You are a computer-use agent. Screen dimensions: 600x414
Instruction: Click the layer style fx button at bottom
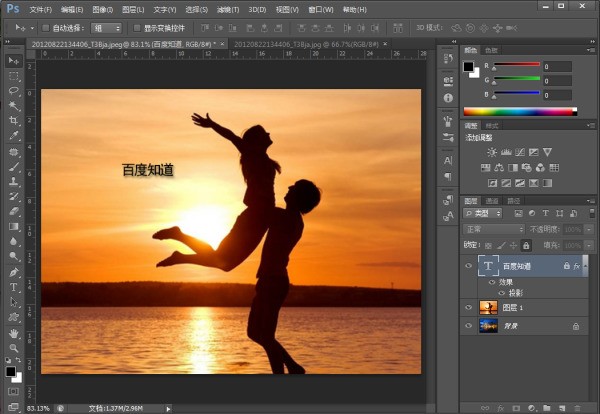click(501, 408)
